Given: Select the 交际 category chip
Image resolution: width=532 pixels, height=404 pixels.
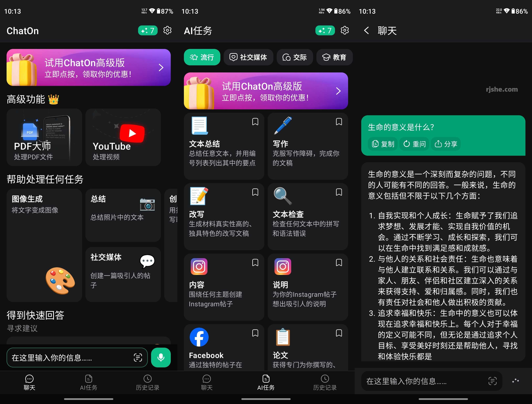Looking at the screenshot, I should coord(295,57).
